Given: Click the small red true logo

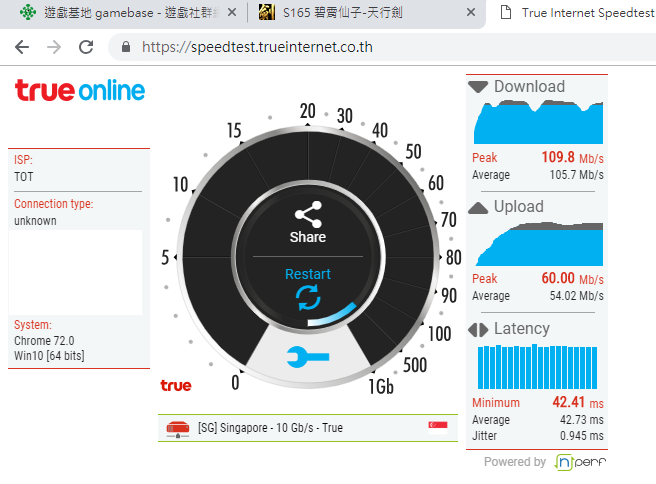Looking at the screenshot, I should point(176,385).
